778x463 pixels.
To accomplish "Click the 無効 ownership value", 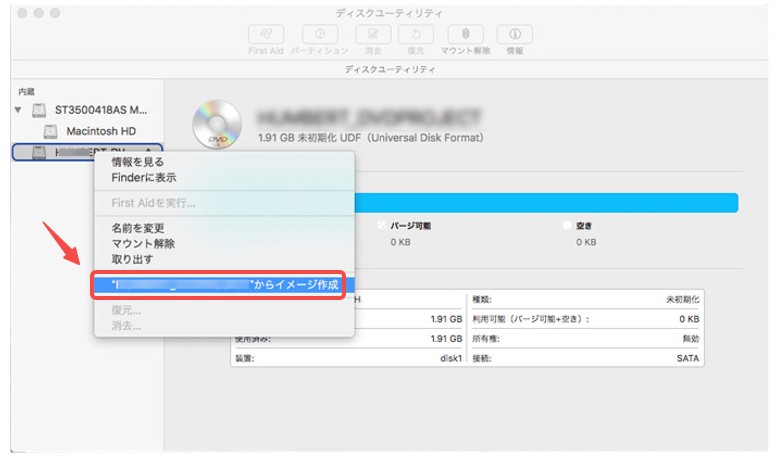I will click(691, 338).
